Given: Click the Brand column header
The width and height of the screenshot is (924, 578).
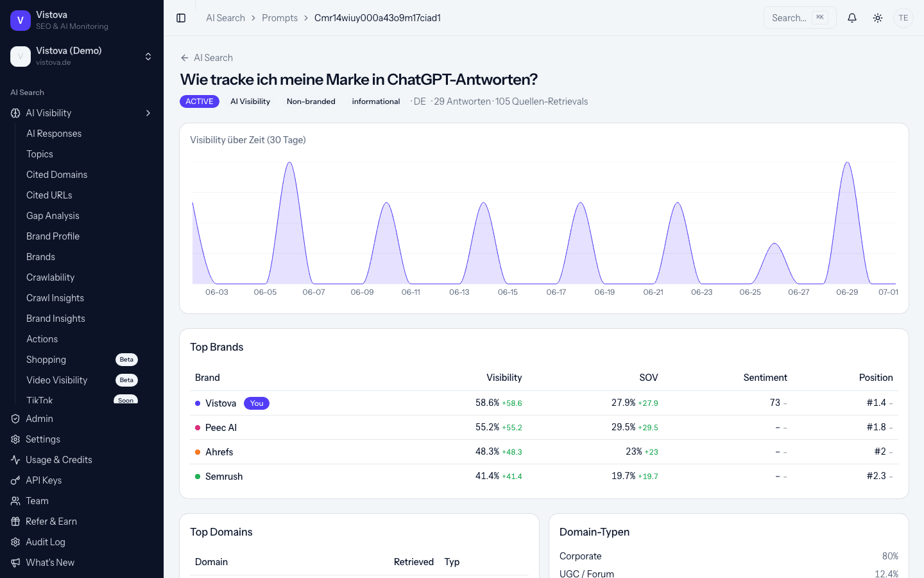Looking at the screenshot, I should (x=207, y=378).
